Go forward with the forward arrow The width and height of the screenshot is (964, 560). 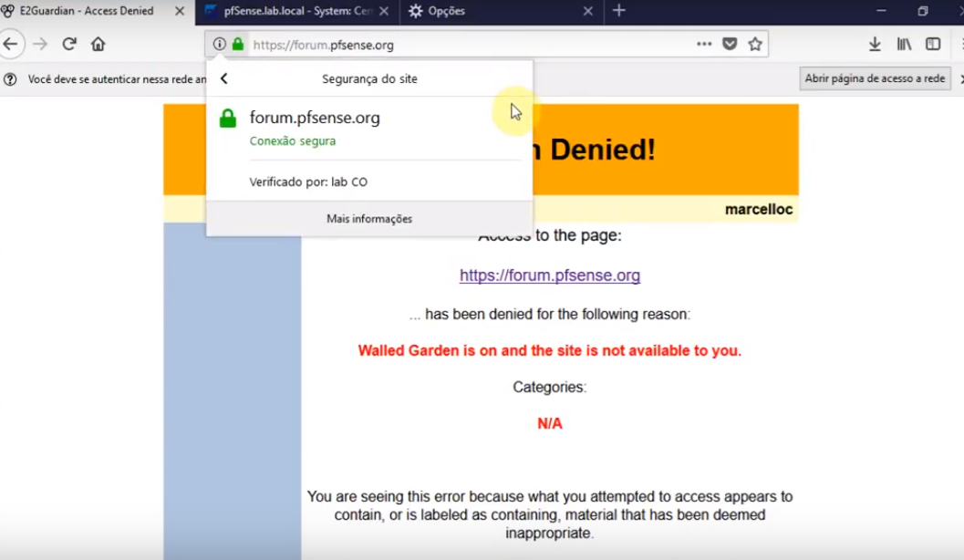40,45
